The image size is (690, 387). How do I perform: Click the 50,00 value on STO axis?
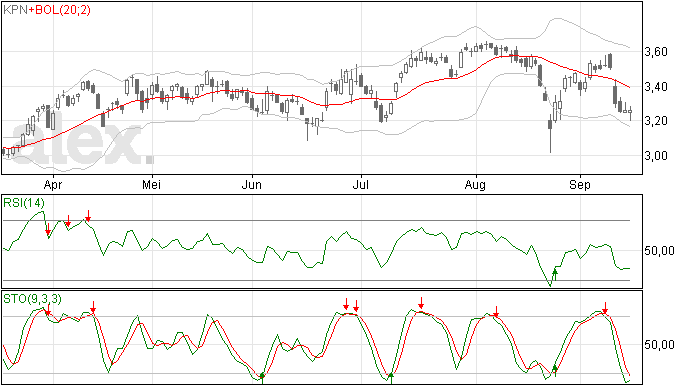click(659, 345)
